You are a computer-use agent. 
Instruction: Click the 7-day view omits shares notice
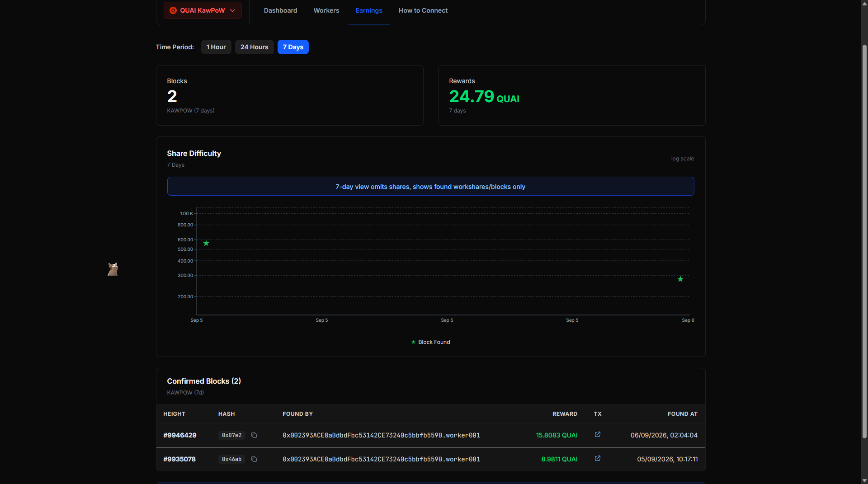[430, 186]
